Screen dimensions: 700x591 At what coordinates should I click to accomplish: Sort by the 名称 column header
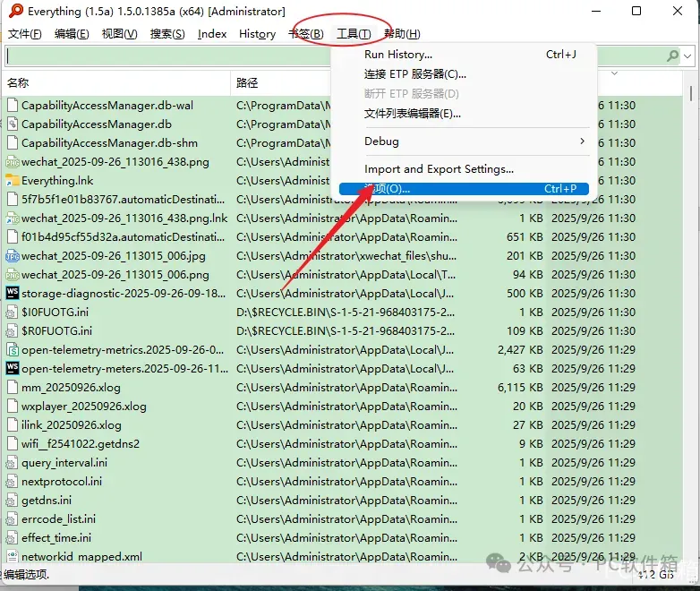click(117, 82)
